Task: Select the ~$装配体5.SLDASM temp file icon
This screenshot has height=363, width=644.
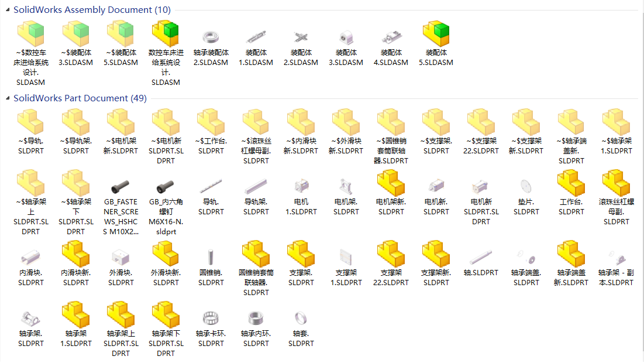Action: [x=120, y=34]
